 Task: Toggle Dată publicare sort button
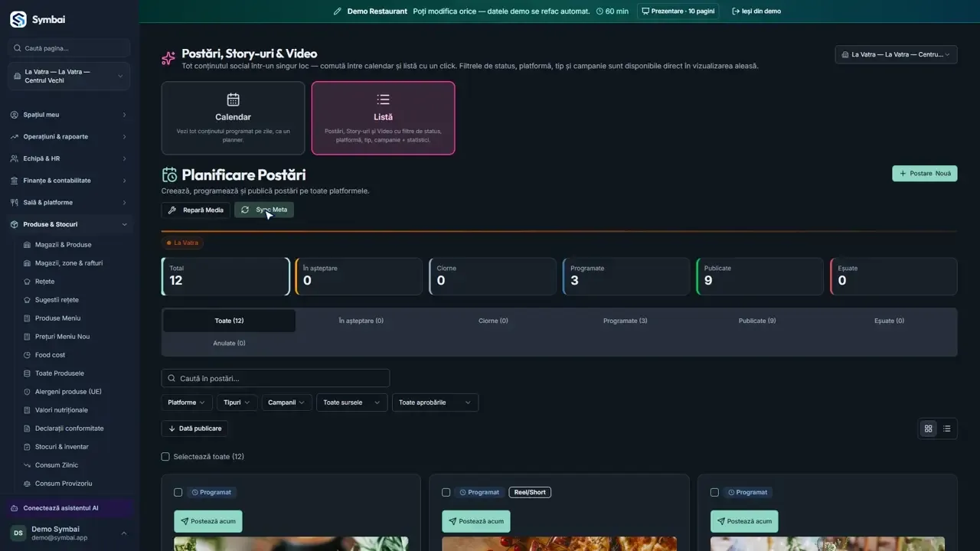click(194, 429)
